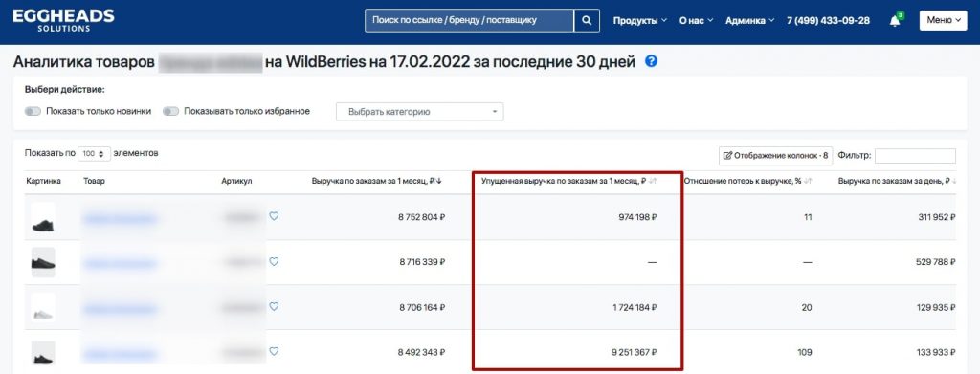Click the phone number 7 (499) 433-09-28
980x374 pixels.
pos(828,21)
